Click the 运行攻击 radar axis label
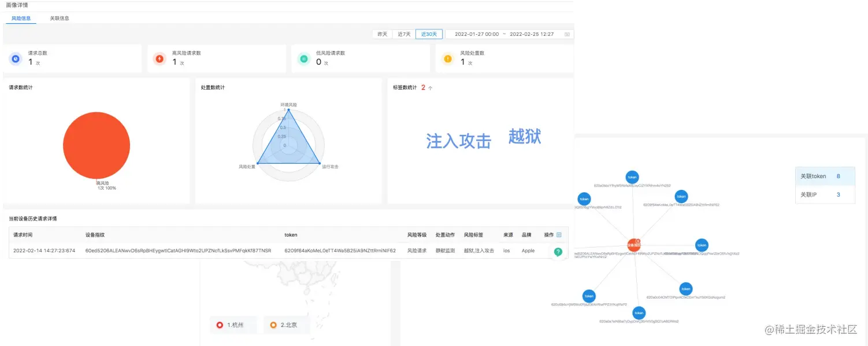The image size is (868, 346). (330, 167)
